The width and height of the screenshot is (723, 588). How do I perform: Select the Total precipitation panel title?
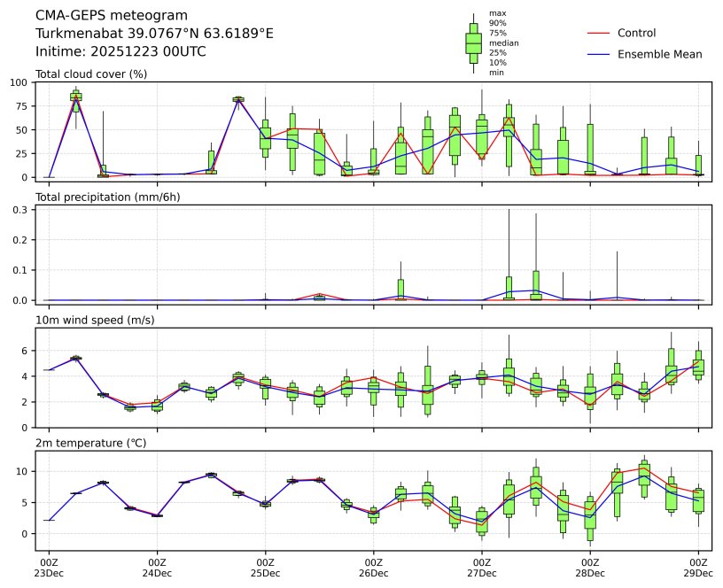tap(108, 197)
